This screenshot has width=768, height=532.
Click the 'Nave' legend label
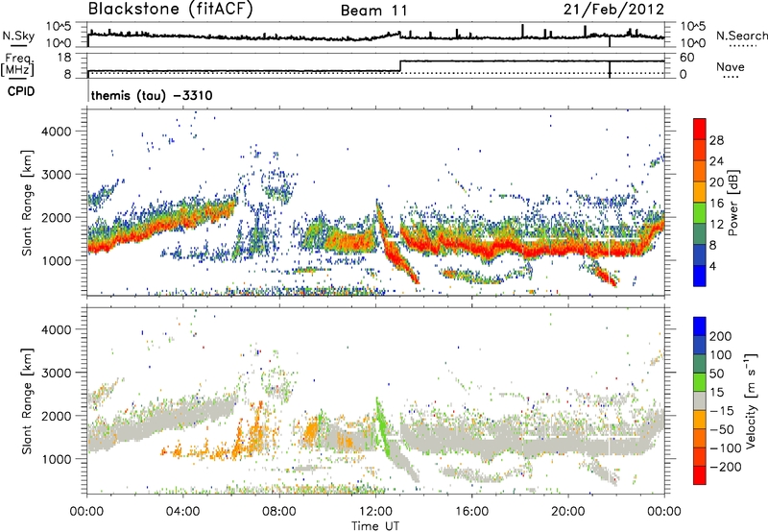pyautogui.click(x=731, y=66)
